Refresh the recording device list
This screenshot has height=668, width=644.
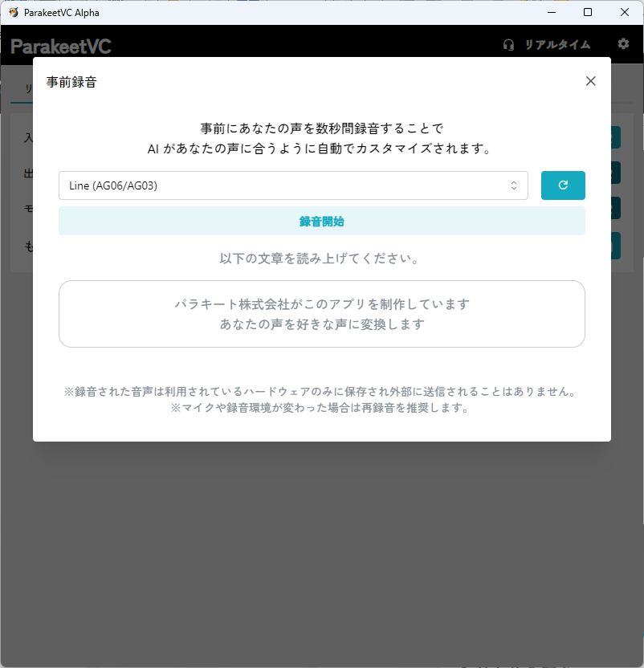(563, 185)
